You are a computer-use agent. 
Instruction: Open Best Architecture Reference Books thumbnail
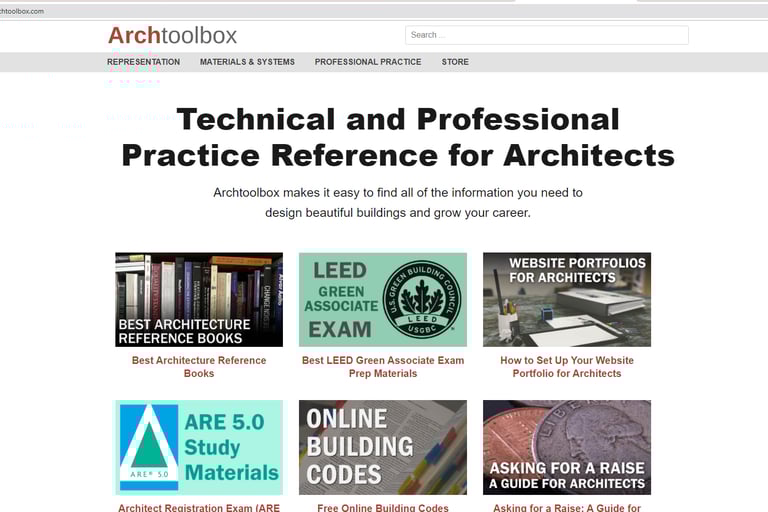(199, 299)
